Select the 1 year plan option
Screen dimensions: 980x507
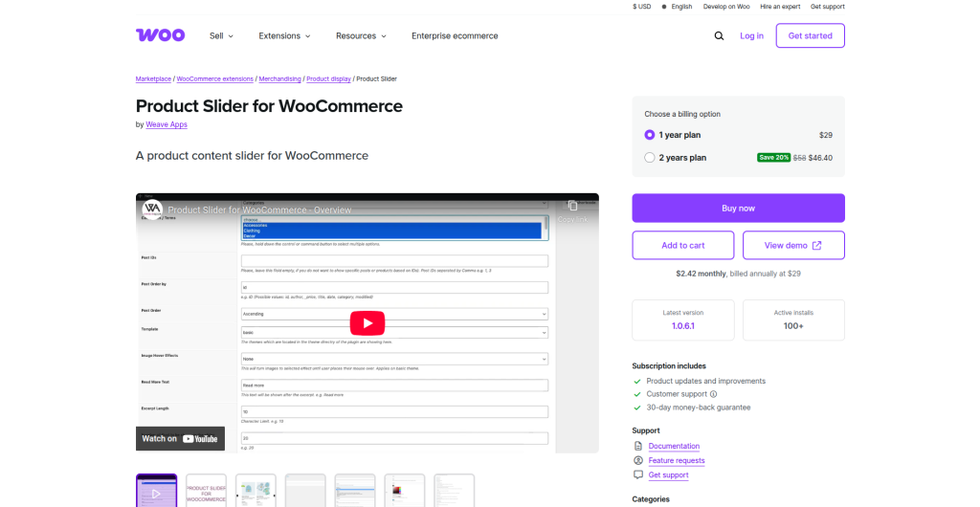[x=650, y=135]
